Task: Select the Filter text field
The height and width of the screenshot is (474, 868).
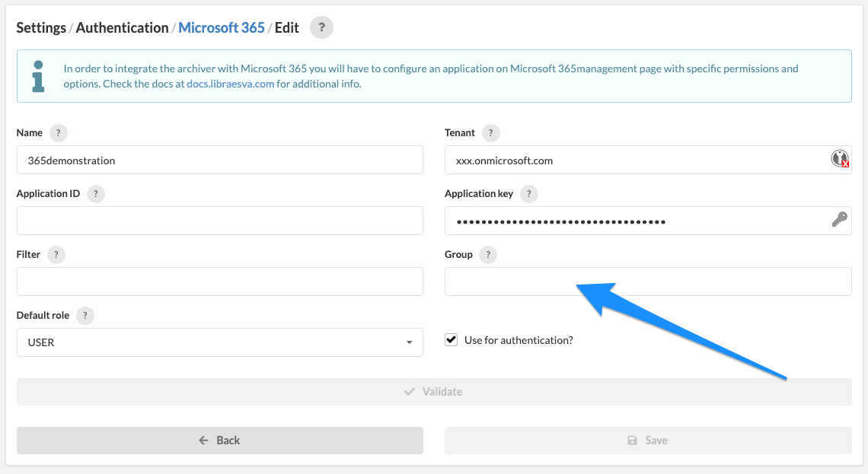Action: click(220, 282)
